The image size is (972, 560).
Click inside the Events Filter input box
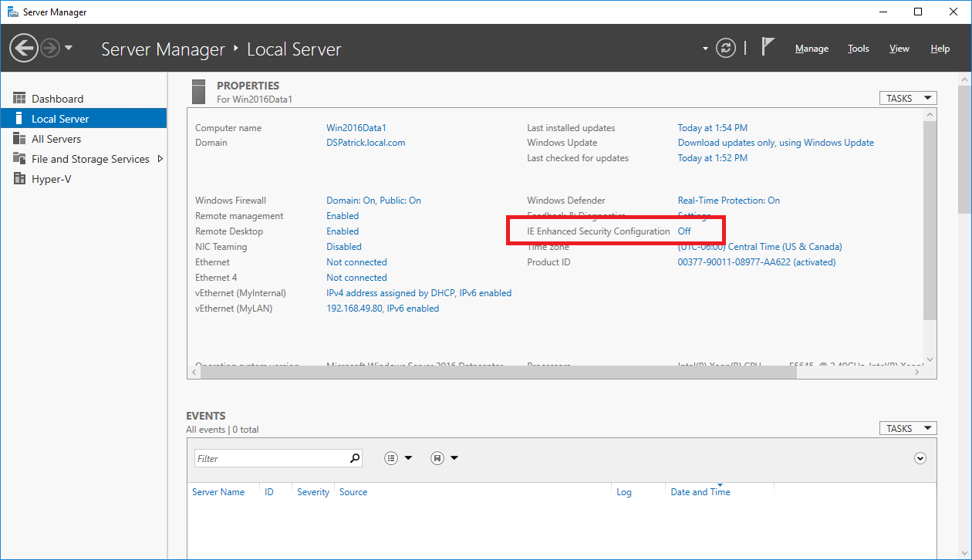270,457
